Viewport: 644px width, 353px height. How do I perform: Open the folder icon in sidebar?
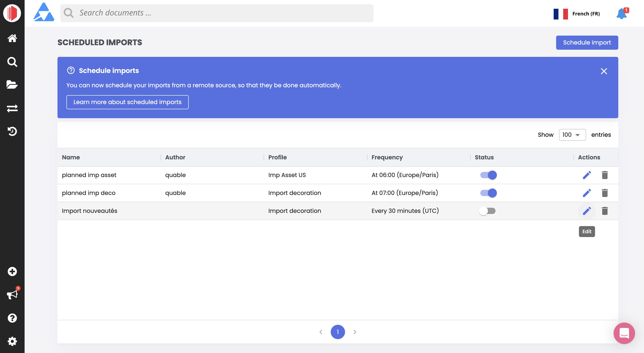12,85
